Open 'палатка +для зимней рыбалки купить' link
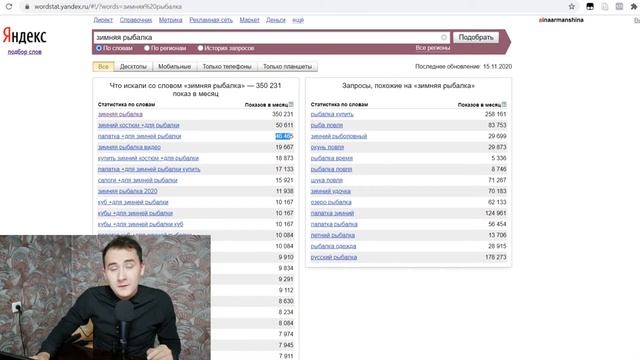 click(x=149, y=169)
